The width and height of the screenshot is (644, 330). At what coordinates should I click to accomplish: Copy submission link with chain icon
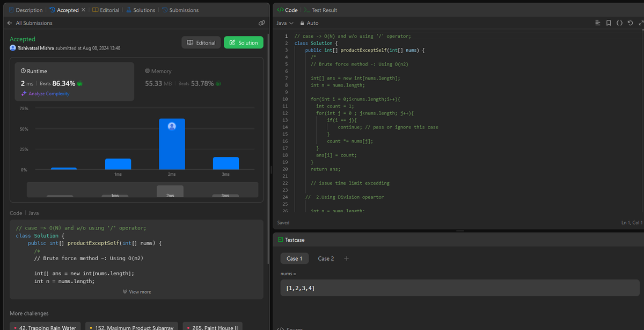pyautogui.click(x=261, y=23)
